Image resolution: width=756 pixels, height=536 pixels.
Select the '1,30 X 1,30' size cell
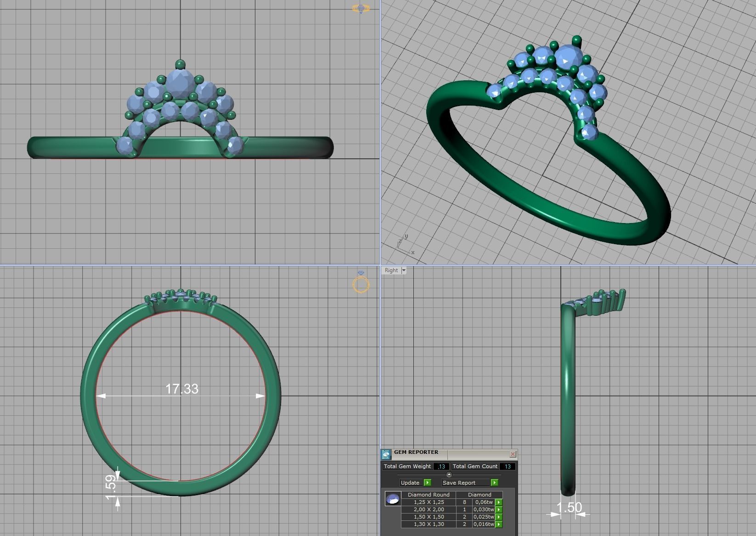coord(429,524)
